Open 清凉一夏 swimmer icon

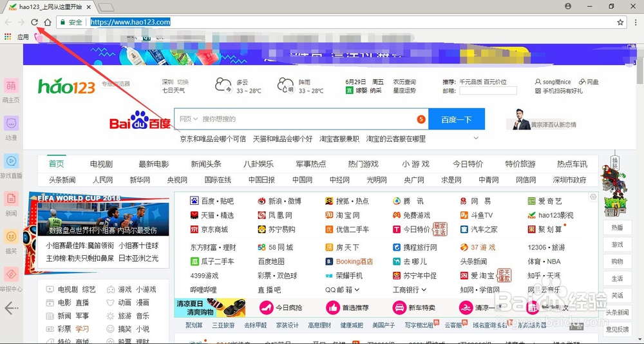466,307
